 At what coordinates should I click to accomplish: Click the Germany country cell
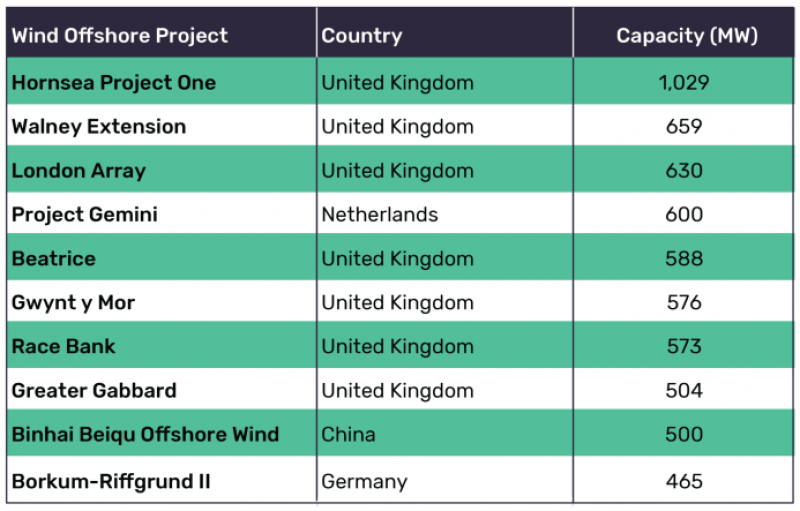tap(364, 482)
